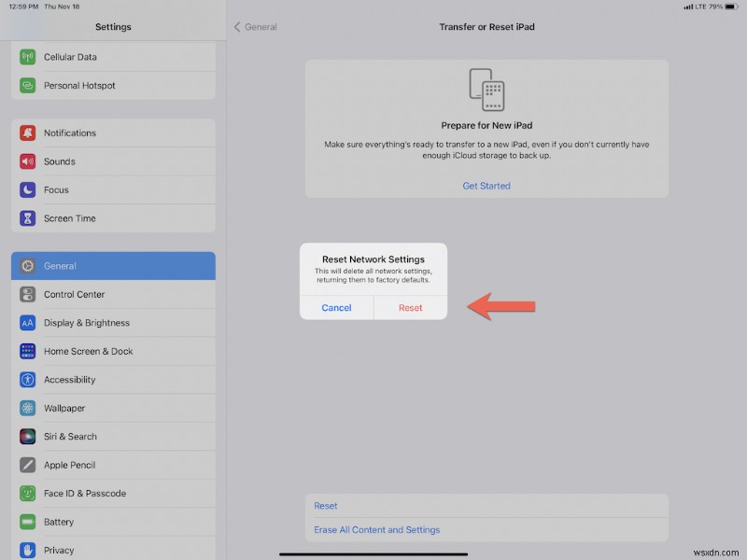Confirm Reset in the network settings dialog
This screenshot has width=747, height=560.
point(410,308)
